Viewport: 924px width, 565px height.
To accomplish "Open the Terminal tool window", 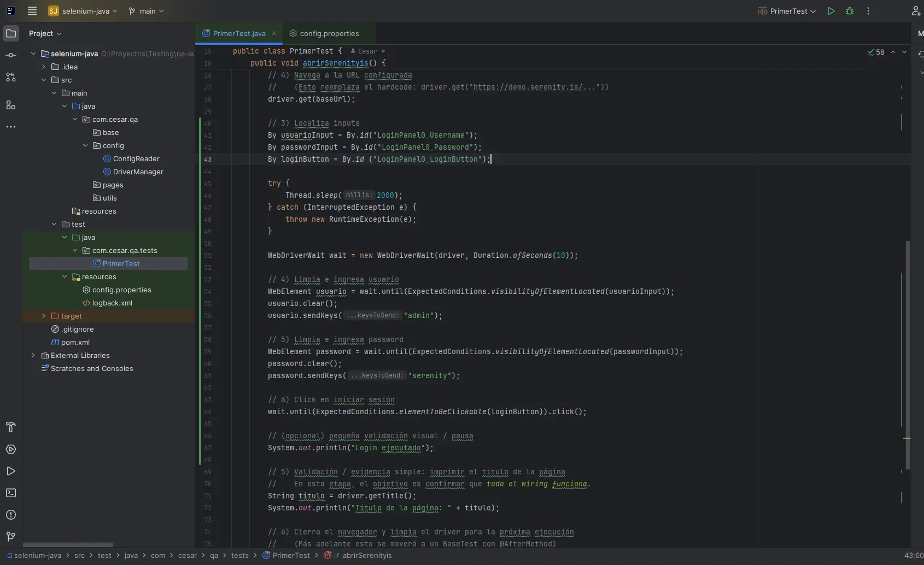I will click(x=11, y=493).
